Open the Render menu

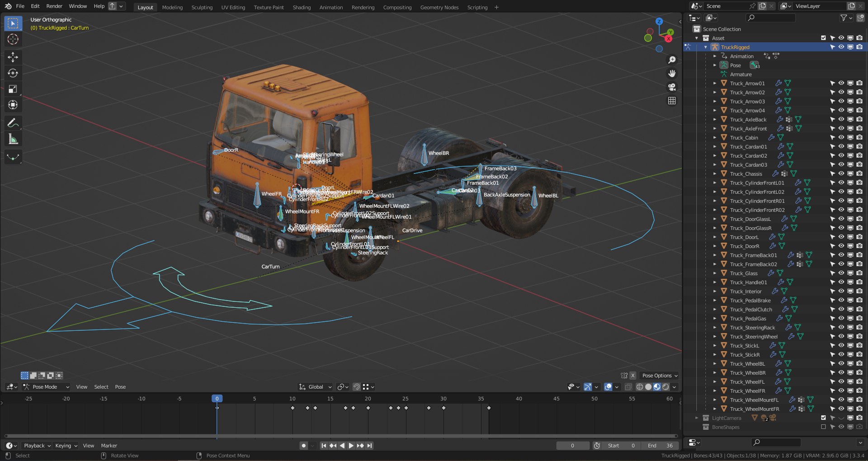pyautogui.click(x=54, y=6)
